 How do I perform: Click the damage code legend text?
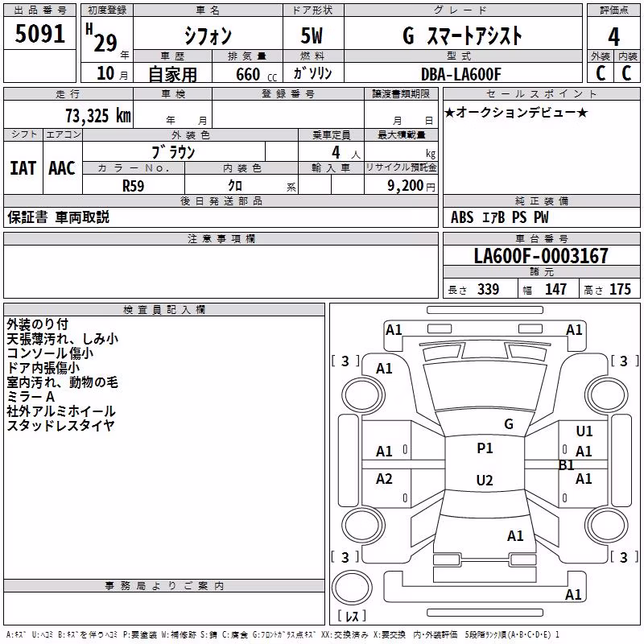(x=283, y=634)
